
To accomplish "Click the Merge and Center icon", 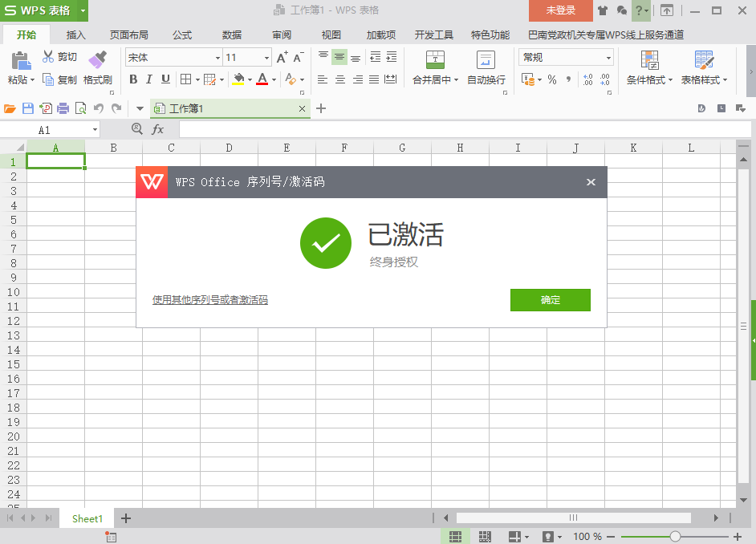I will point(435,59).
